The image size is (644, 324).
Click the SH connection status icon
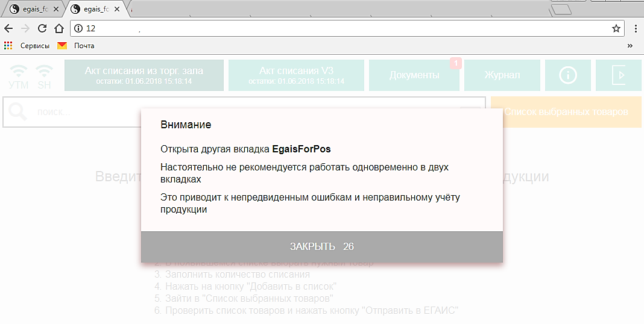tap(44, 76)
